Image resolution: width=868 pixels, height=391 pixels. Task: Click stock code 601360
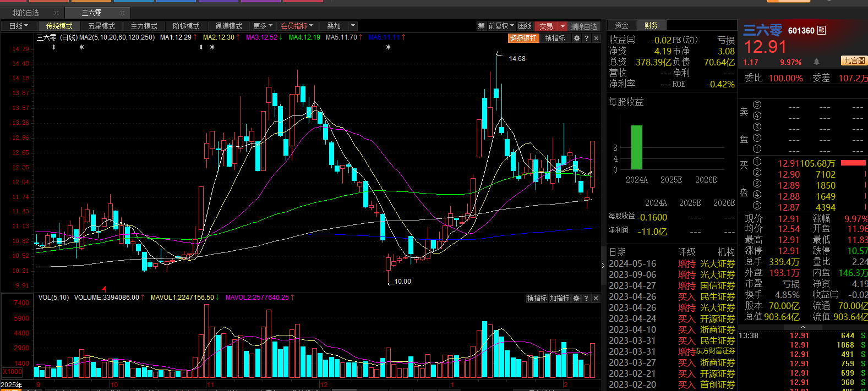tap(801, 31)
